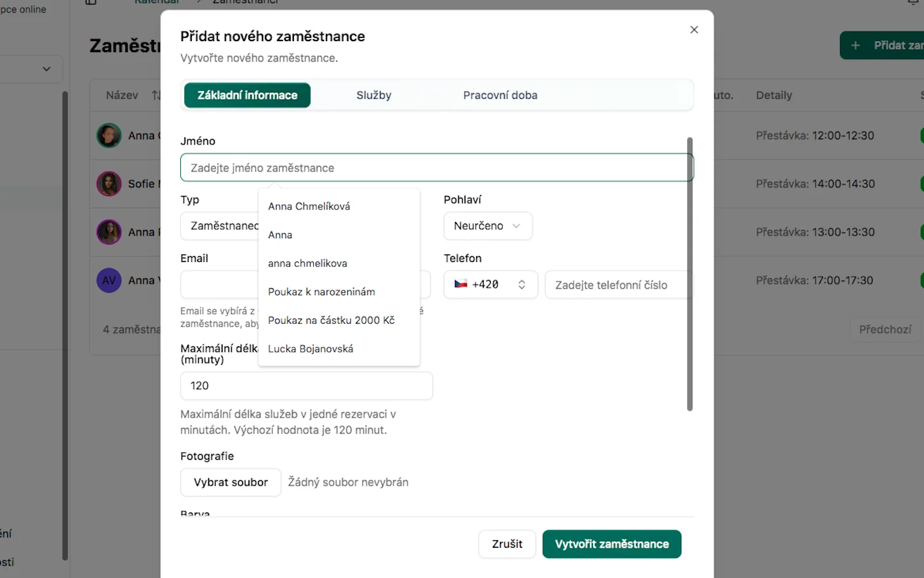Click the Zrušit button

point(507,544)
